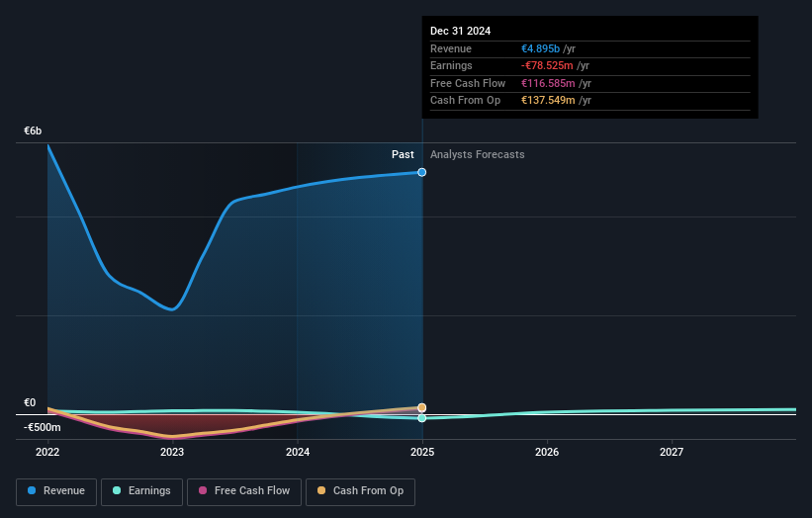Click the Analysts Forecasts label
This screenshot has width=812, height=518.
point(478,154)
